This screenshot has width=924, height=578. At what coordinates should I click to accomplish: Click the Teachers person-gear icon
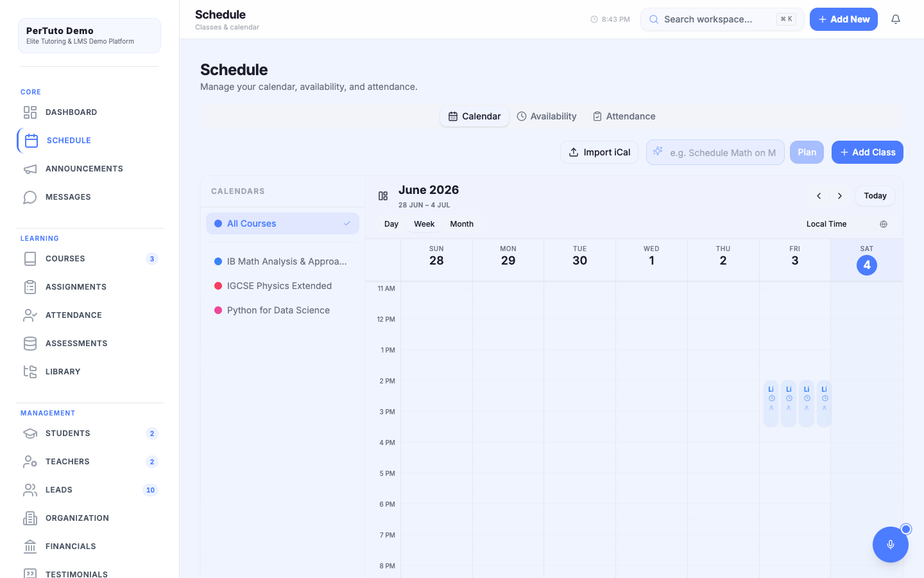[30, 462]
